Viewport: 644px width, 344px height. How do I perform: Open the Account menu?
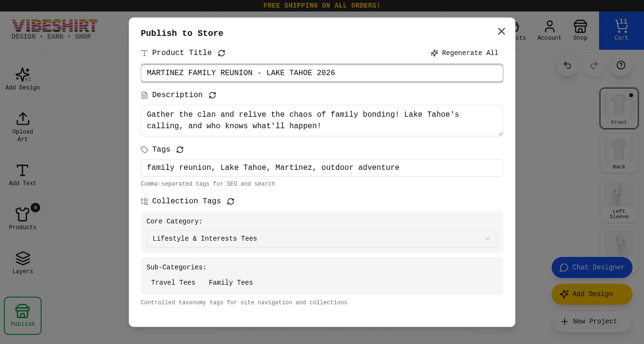549,31
